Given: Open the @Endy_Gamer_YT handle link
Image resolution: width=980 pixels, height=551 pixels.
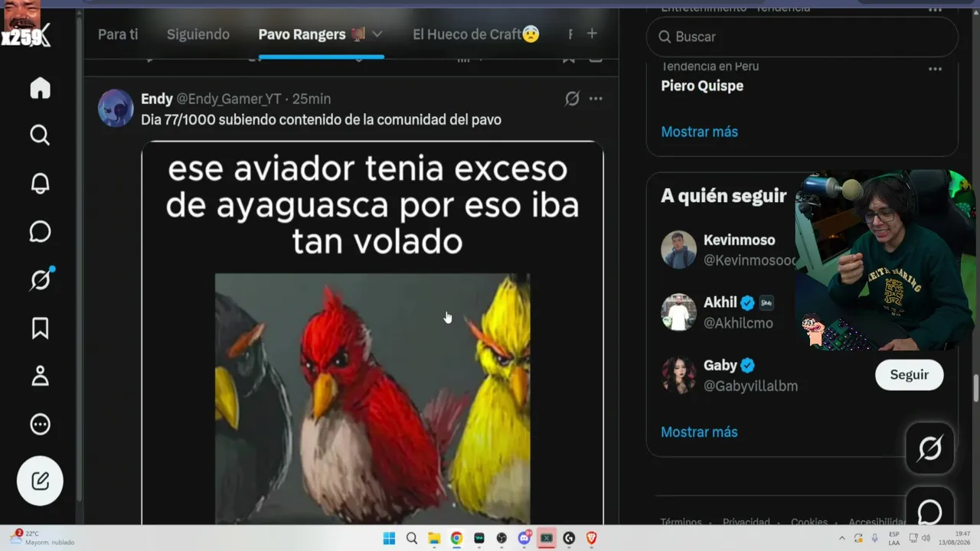Looking at the screenshot, I should [229, 99].
